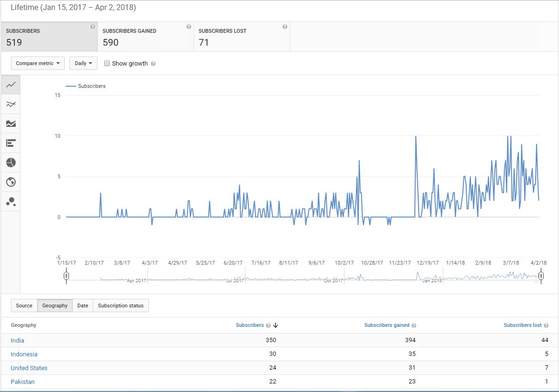Switch to the Subscription status tab
This screenshot has width=559, height=392.
click(x=121, y=306)
